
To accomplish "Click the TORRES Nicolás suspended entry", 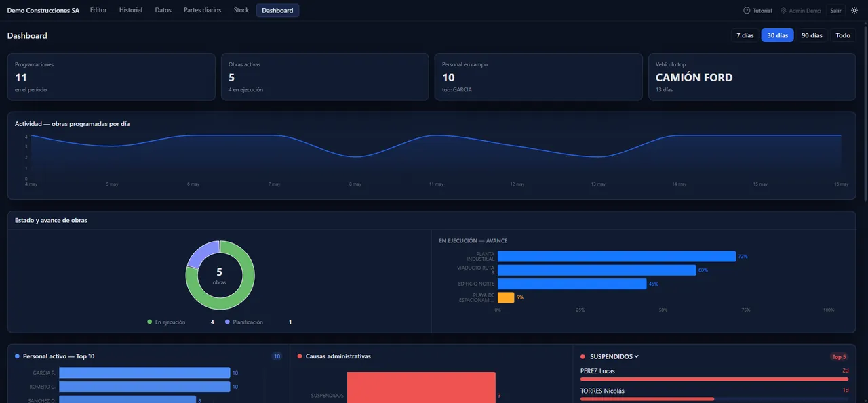I will point(714,394).
